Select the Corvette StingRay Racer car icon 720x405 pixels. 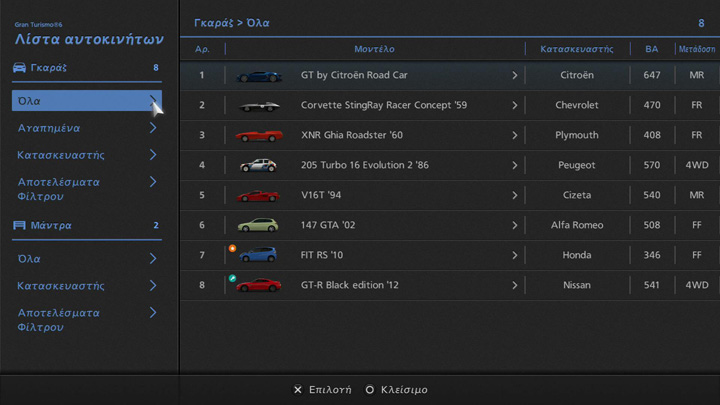coord(258,106)
